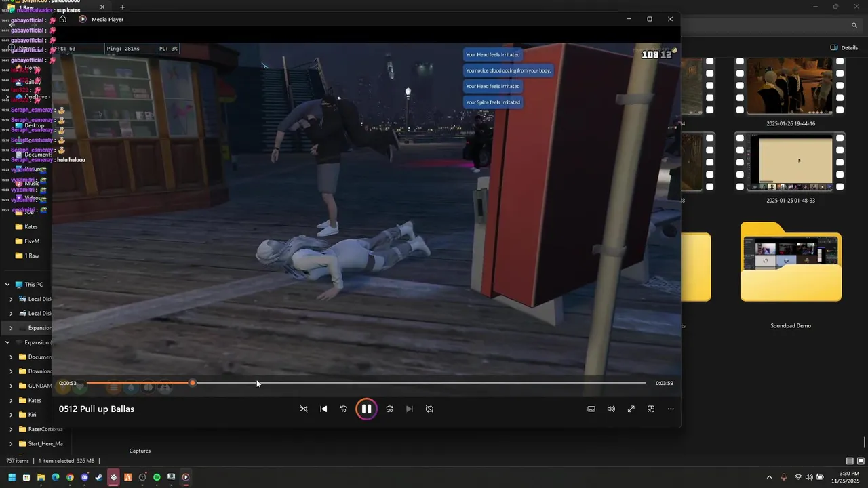
Task: Expand the Start_Here_Ma folder node
Action: [10, 443]
